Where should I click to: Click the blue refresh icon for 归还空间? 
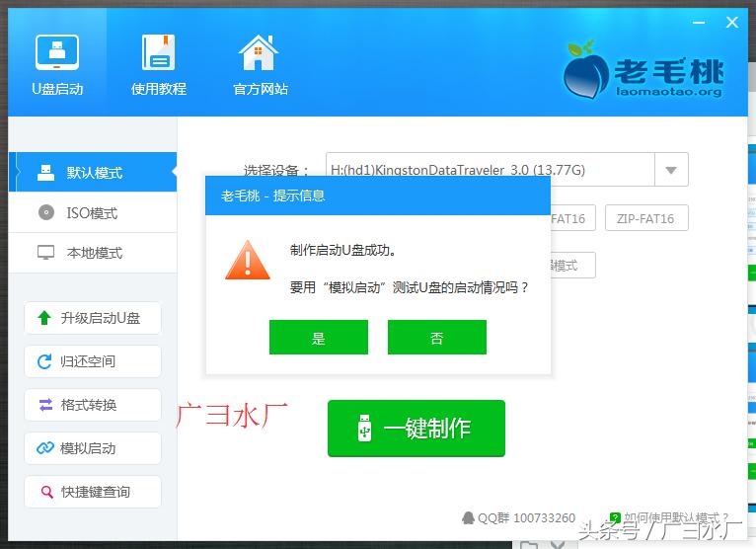tap(44, 361)
